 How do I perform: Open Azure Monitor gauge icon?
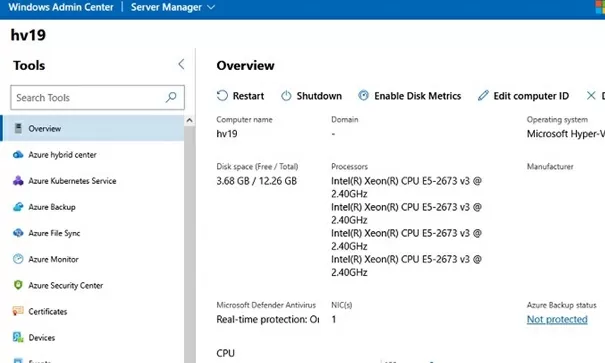[18, 259]
